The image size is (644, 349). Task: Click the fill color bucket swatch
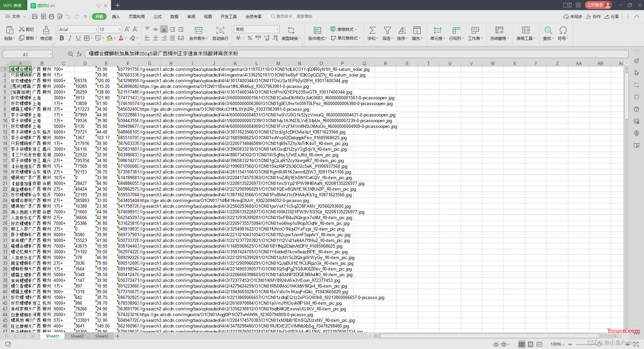pyautogui.click(x=109, y=38)
